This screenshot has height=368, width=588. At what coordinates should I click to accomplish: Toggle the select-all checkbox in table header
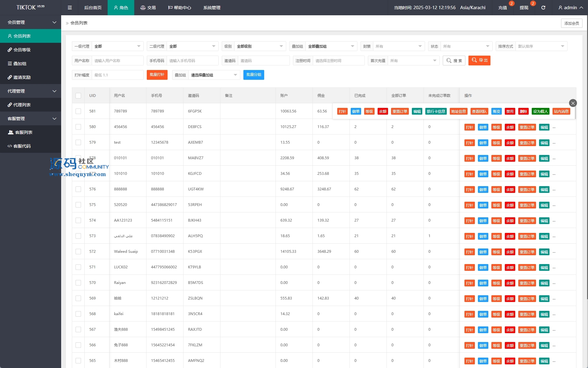click(78, 96)
